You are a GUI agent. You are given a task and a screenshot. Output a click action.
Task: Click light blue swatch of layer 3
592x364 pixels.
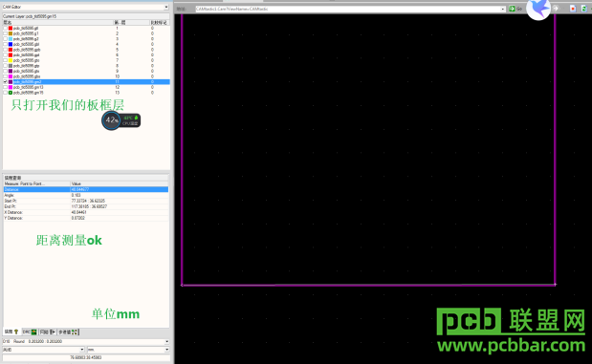point(11,39)
